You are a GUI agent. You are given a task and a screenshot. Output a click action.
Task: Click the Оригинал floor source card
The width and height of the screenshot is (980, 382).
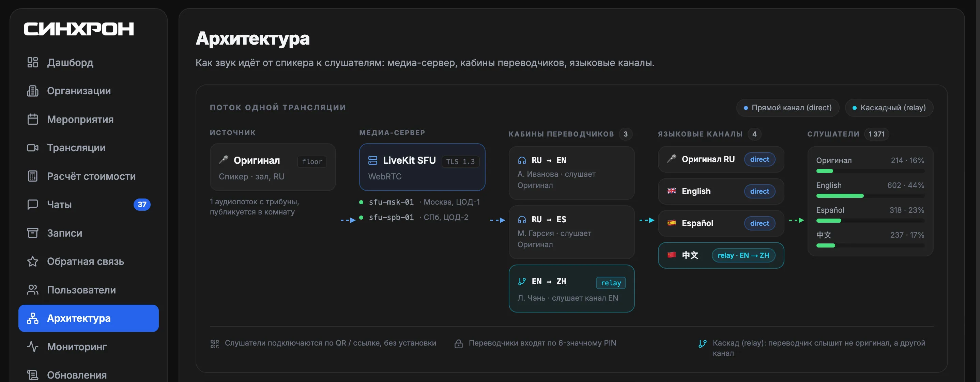[x=273, y=167]
